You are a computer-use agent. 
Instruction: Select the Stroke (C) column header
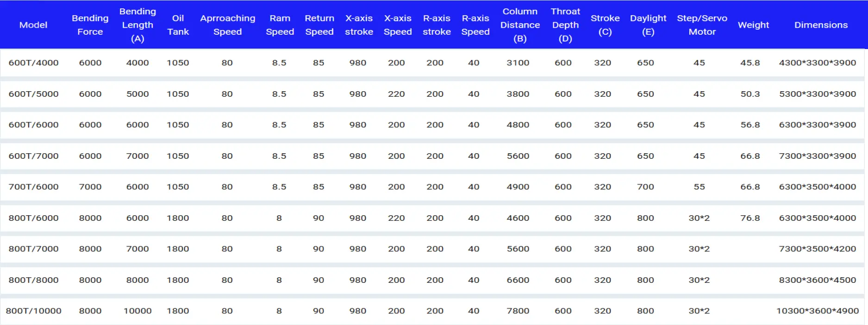point(605,25)
